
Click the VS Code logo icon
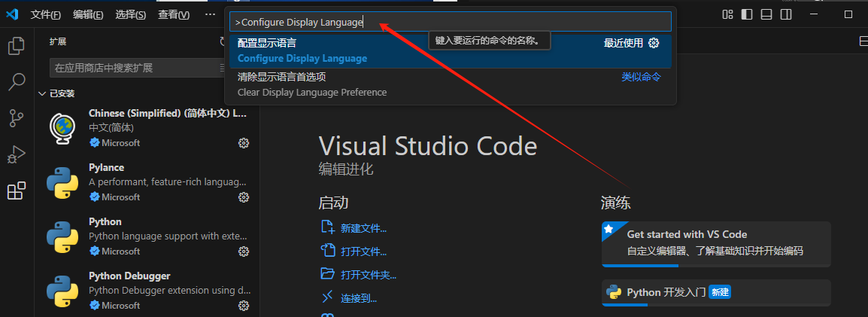[x=12, y=14]
